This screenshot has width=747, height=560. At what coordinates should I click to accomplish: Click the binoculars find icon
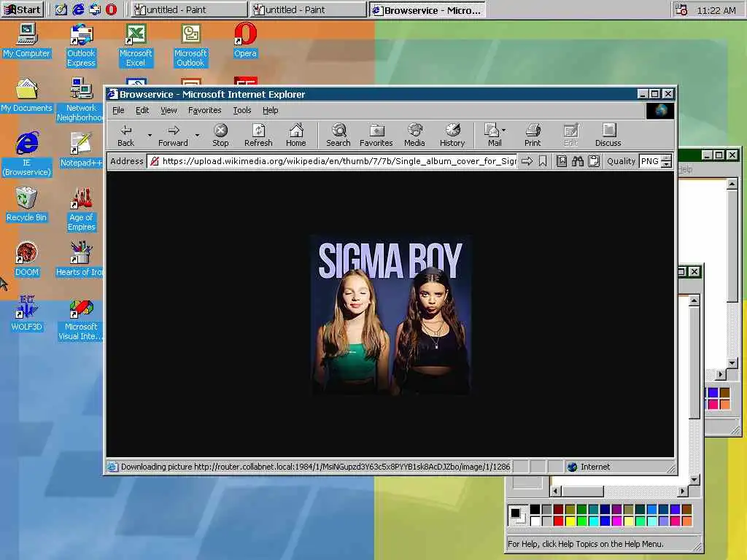click(578, 161)
